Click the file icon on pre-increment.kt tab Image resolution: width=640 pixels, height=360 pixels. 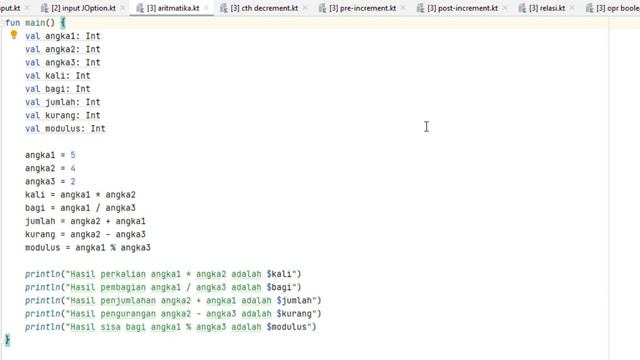(322, 8)
